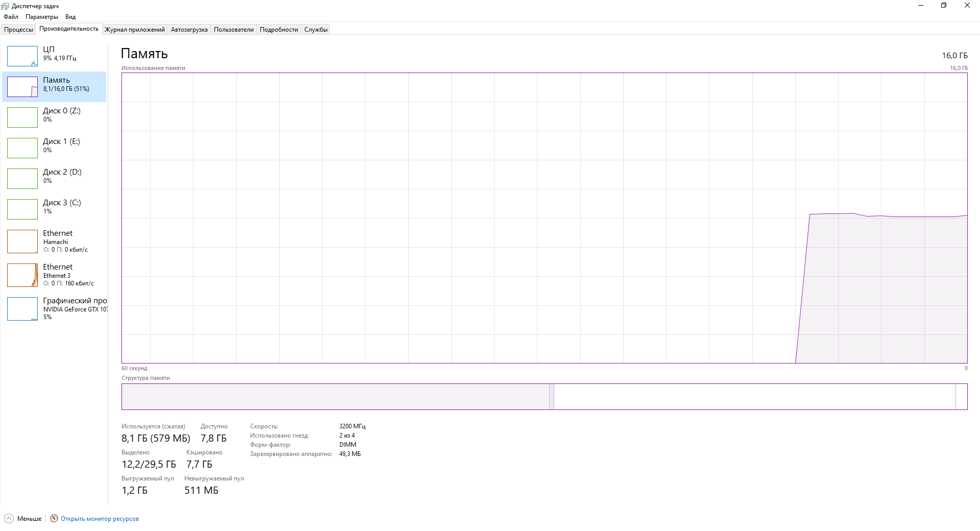This screenshot has width=980, height=531.
Task: Click the 12,2/29,5 ГБ committed value
Action: pos(149,464)
